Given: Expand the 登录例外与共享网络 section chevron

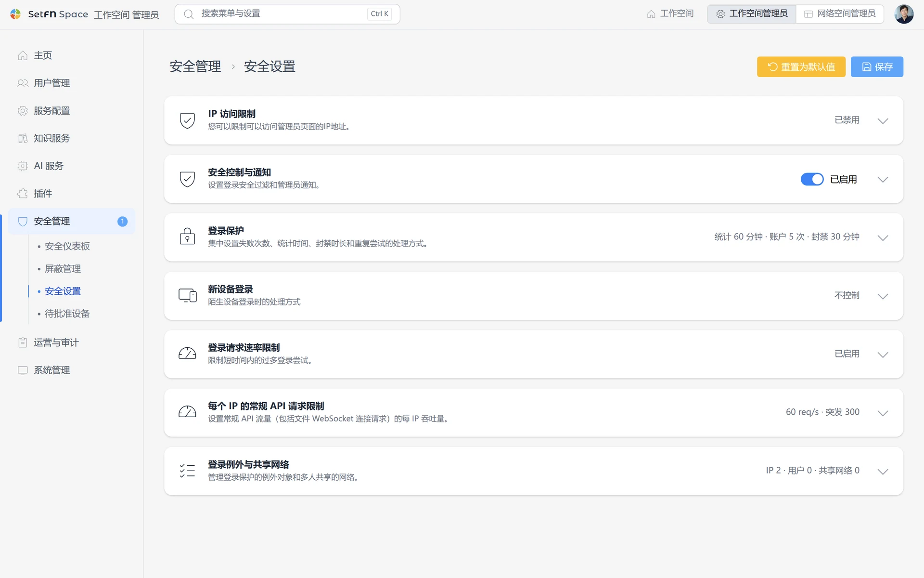Looking at the screenshot, I should pos(883,472).
